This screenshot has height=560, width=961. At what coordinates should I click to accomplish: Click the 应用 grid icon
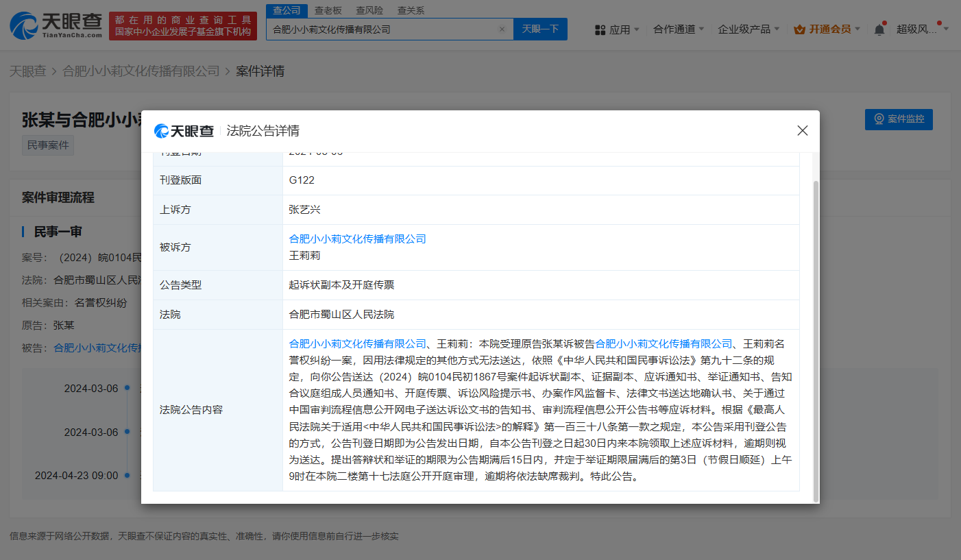click(600, 29)
